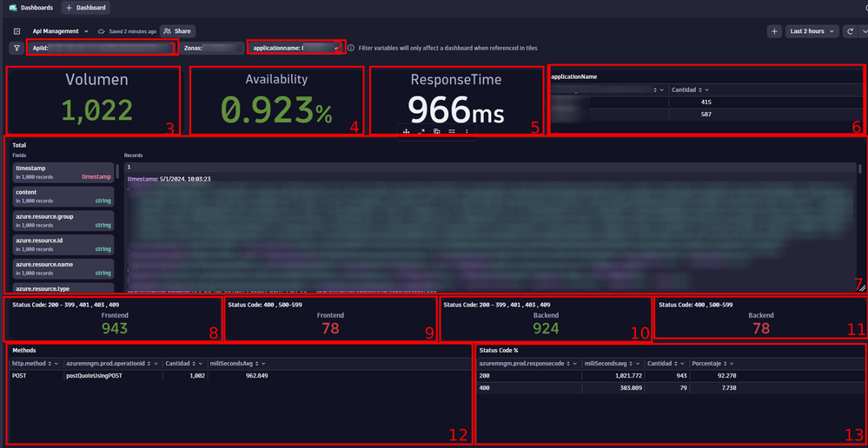Open the Cantidad column menu in applicationName table

706,89
